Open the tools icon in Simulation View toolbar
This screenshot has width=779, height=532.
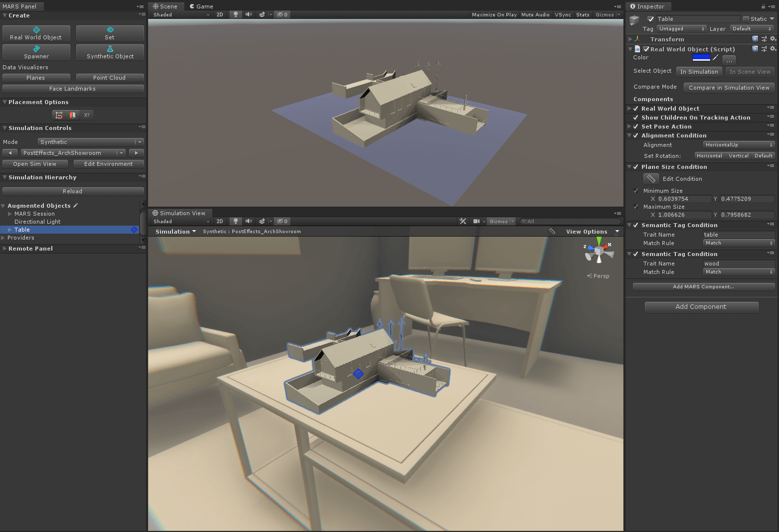tap(463, 221)
